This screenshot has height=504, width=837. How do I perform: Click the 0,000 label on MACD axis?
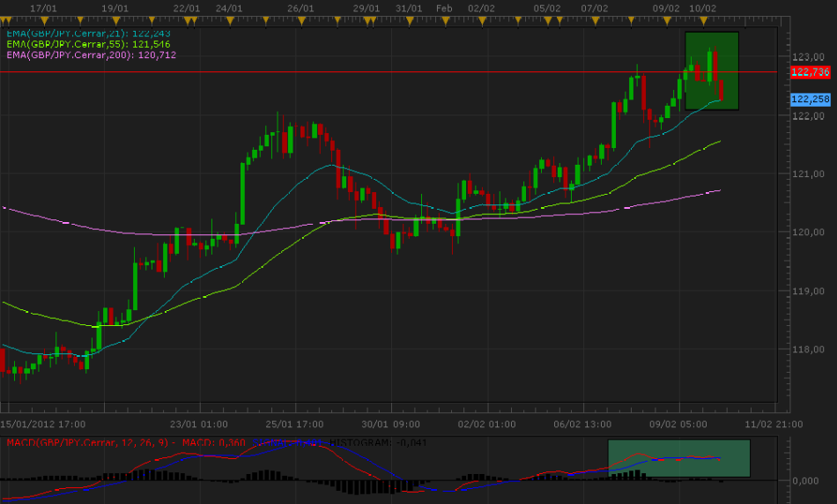(x=808, y=481)
